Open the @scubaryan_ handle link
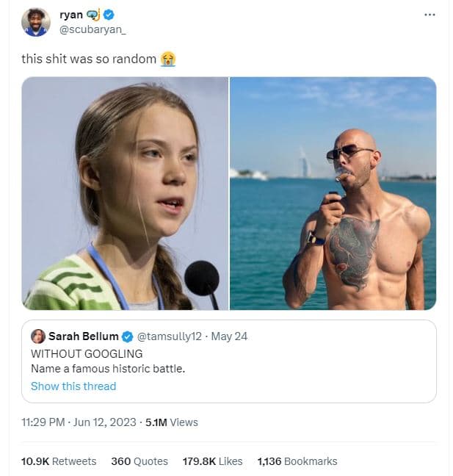This screenshot has width=453, height=476. (x=88, y=29)
